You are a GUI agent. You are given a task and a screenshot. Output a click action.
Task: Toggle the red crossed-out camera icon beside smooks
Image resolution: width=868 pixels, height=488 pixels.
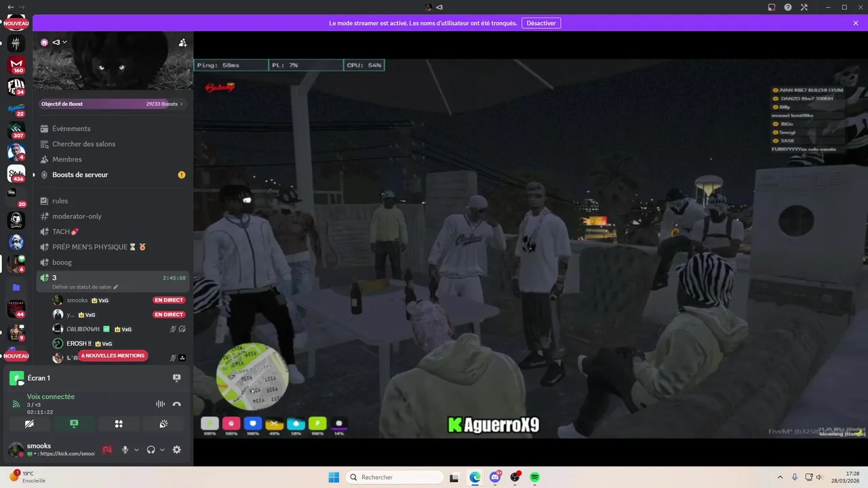coord(107,449)
